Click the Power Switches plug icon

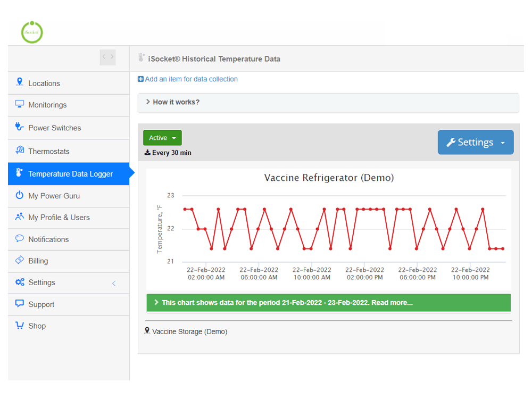tap(20, 127)
